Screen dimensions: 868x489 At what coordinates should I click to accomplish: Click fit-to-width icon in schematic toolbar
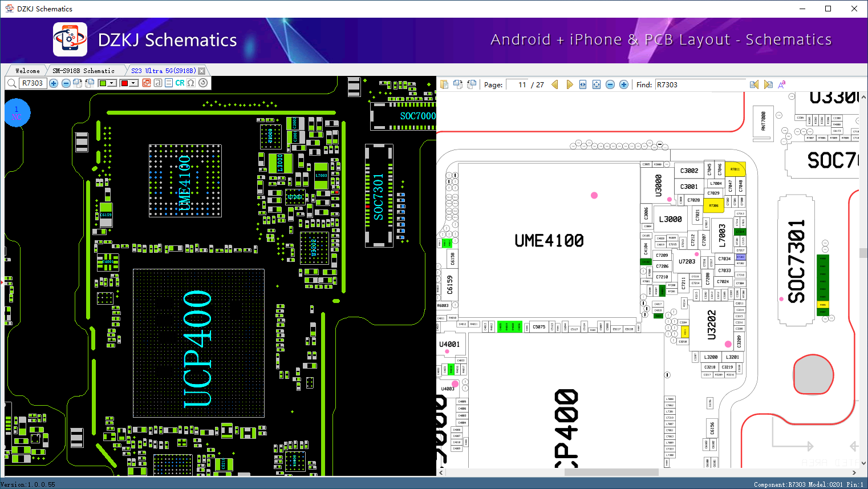click(583, 84)
